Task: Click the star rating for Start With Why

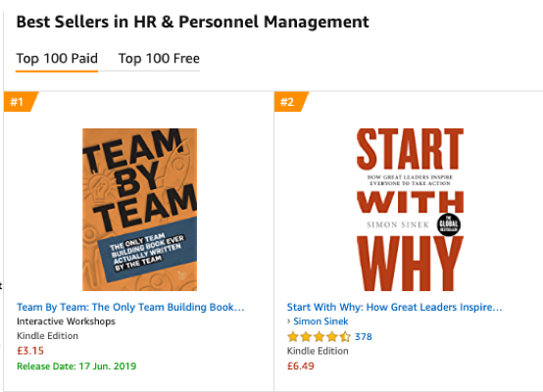Action: tap(319, 336)
